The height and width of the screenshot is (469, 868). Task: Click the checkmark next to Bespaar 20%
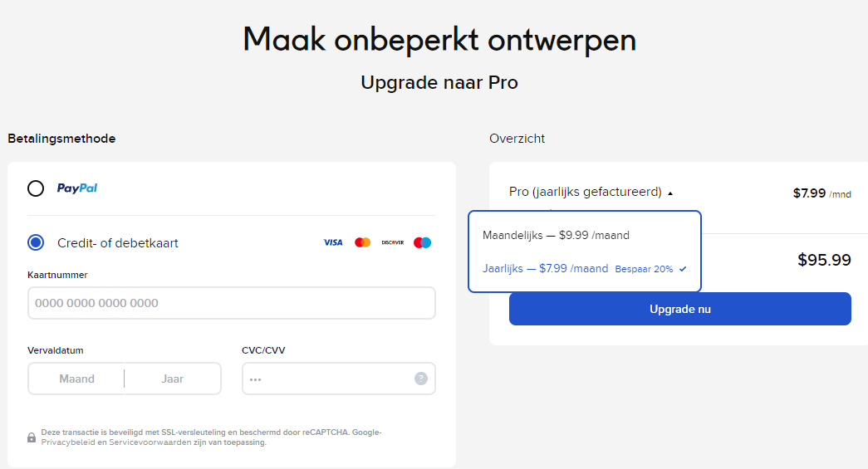(x=683, y=269)
